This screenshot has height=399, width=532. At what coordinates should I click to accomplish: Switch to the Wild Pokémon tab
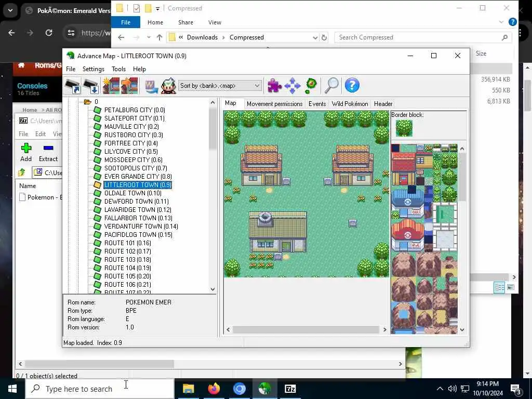(x=350, y=104)
